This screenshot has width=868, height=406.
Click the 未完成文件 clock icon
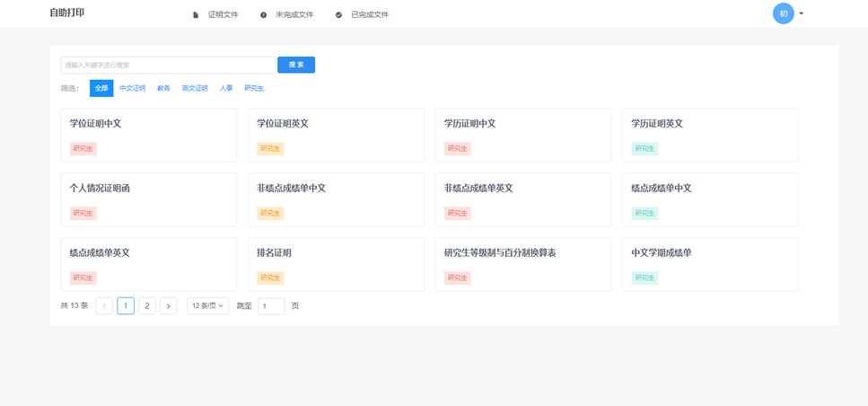(x=263, y=15)
